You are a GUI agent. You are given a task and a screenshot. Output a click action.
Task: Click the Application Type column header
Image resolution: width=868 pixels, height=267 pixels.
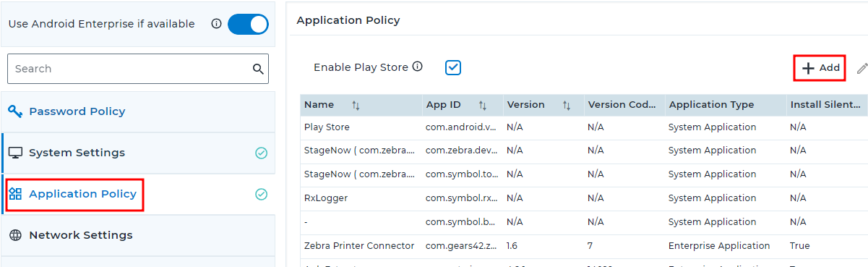726,105
